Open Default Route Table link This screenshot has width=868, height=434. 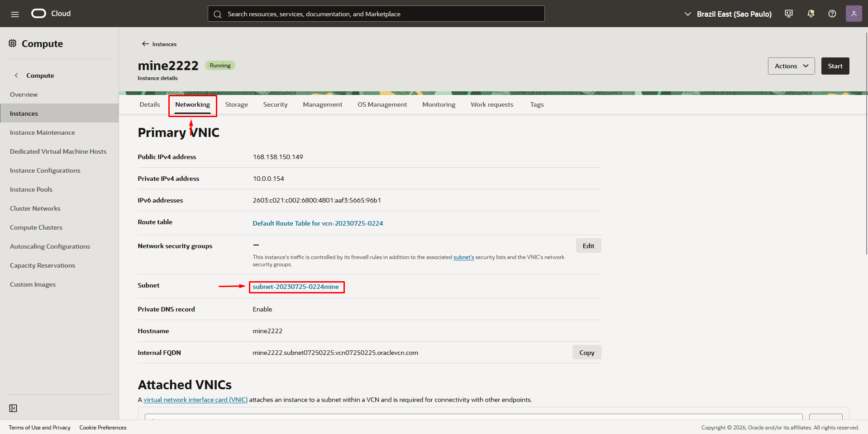(318, 223)
